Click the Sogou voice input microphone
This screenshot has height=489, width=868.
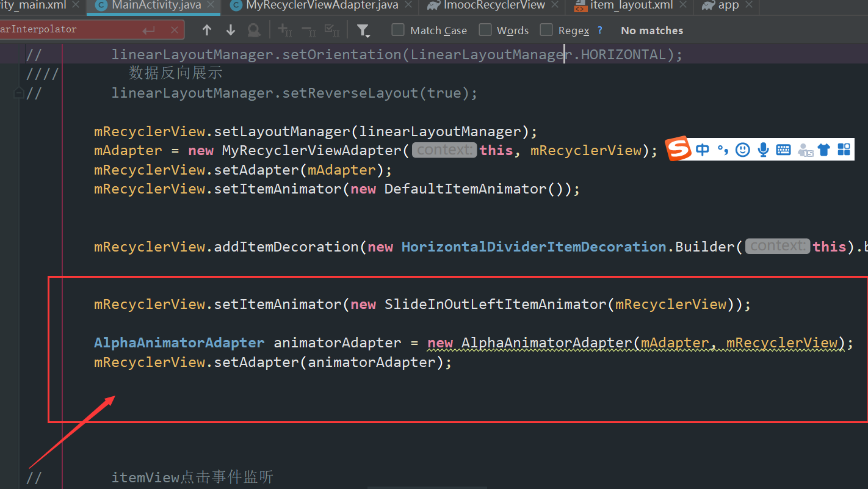click(763, 150)
